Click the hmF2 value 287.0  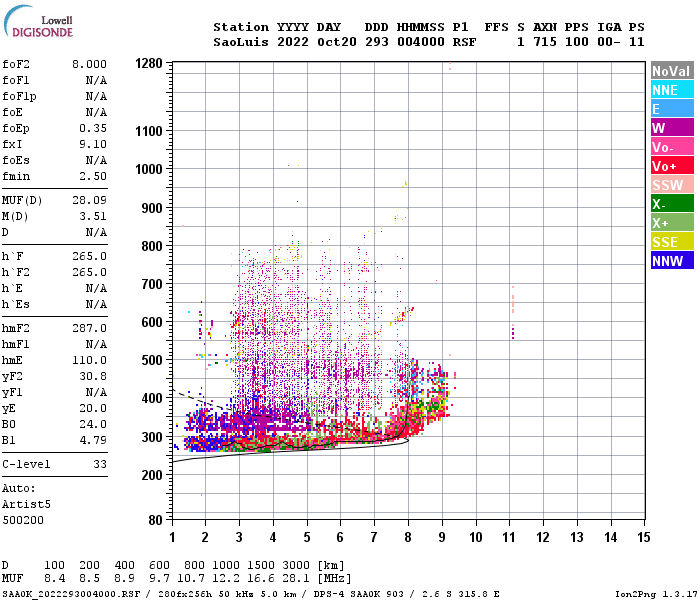[89, 328]
